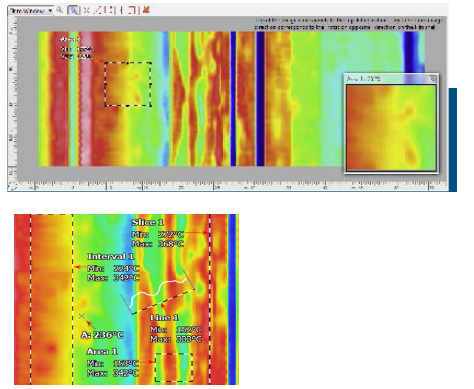Select the Area 1 dashed box in lower image
Viewport: 474px width, 389px height.
coord(174,367)
